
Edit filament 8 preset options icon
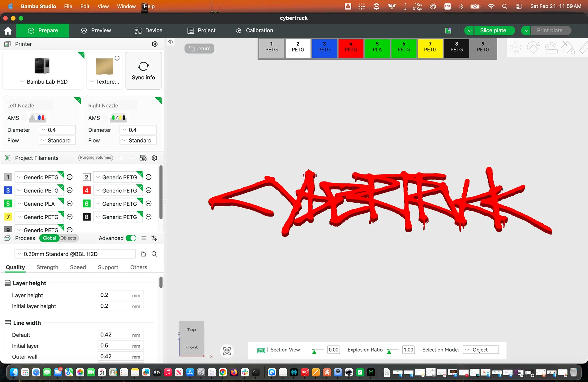click(149, 217)
